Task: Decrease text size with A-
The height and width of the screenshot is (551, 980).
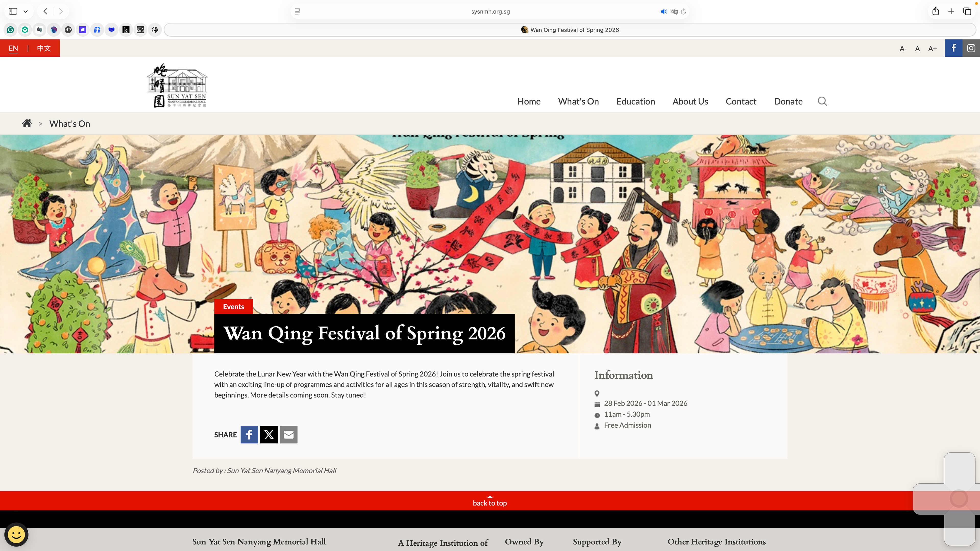Action: [903, 49]
